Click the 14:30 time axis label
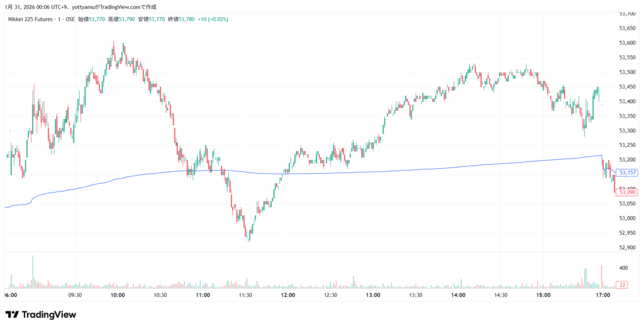 500,295
